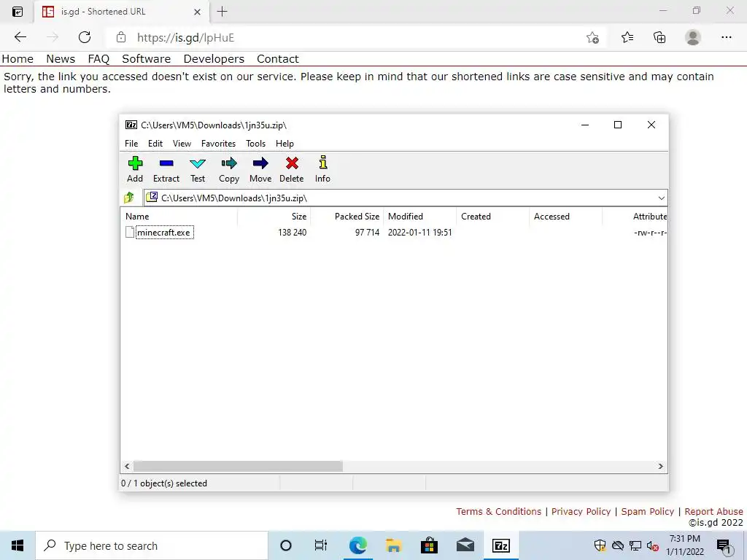Visit the is.gd Software page
This screenshot has height=560, width=747.
click(x=146, y=58)
